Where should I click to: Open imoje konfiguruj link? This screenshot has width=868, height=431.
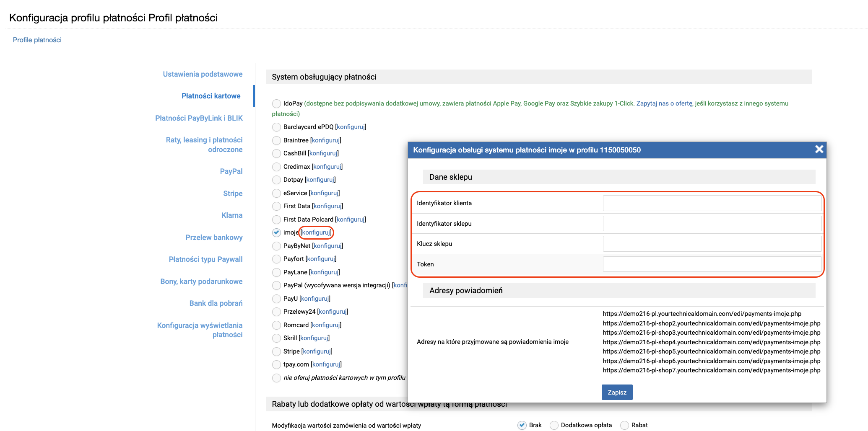coord(316,232)
